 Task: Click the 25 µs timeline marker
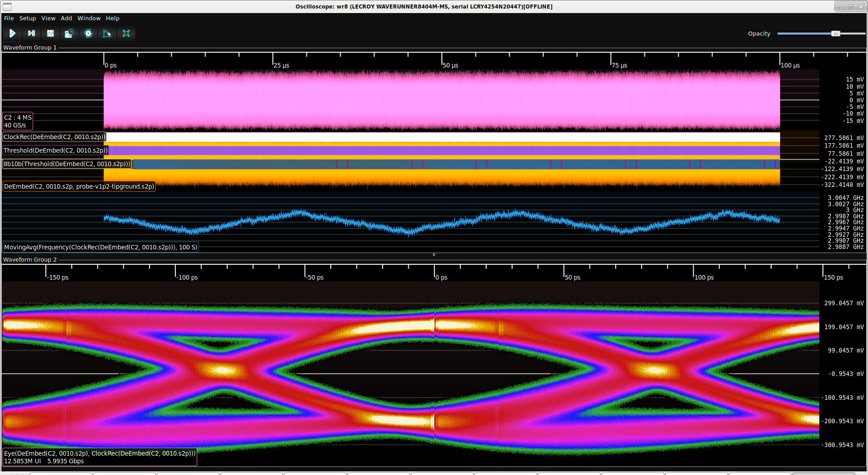(281, 65)
